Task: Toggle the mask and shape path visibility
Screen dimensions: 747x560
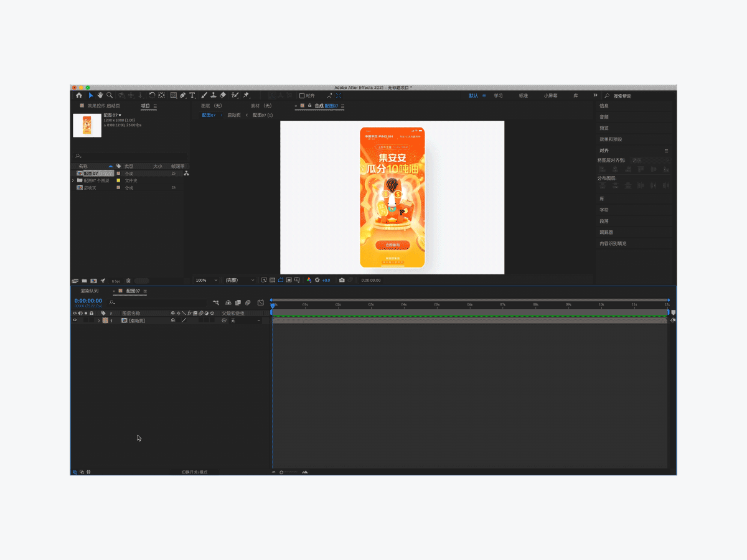Action: pos(281,280)
